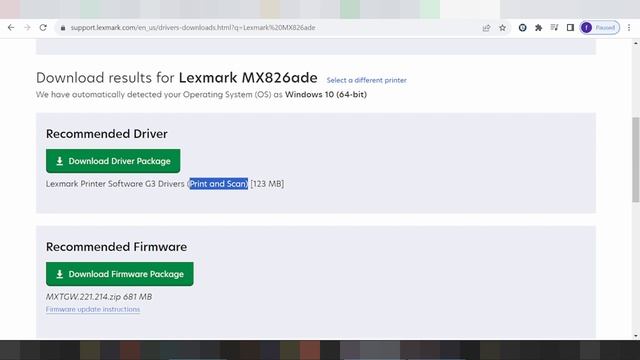This screenshot has height=360, width=640.
Task: Focus the address bar URL
Action: (x=193, y=28)
